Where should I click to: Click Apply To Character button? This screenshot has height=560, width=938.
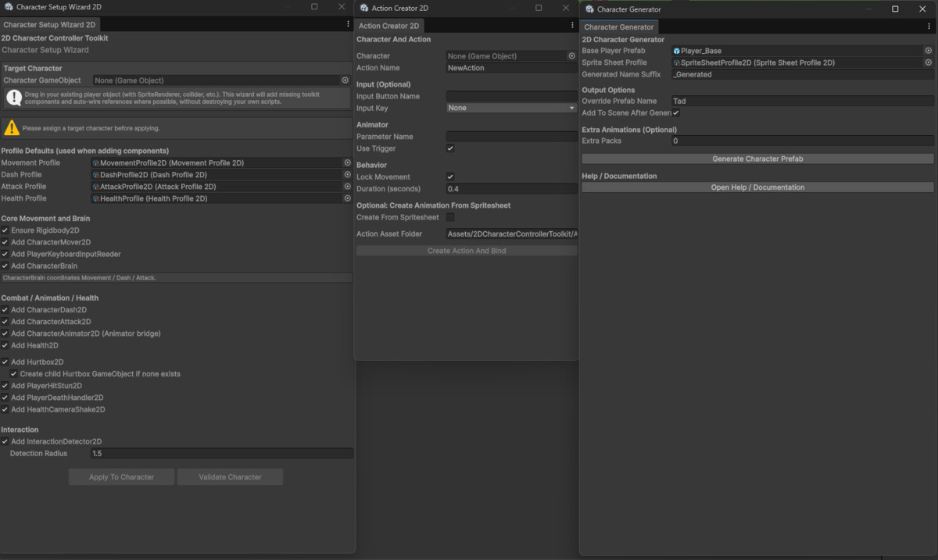(121, 477)
